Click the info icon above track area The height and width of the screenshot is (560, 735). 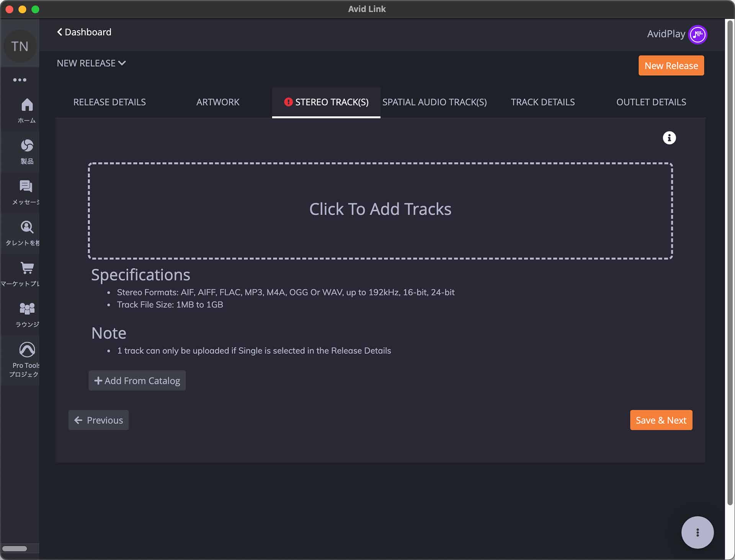pos(669,138)
